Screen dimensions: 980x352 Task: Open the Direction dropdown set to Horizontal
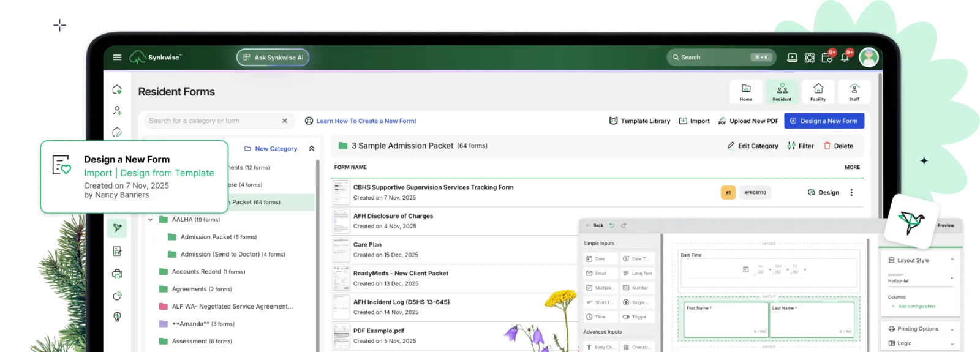921,279
